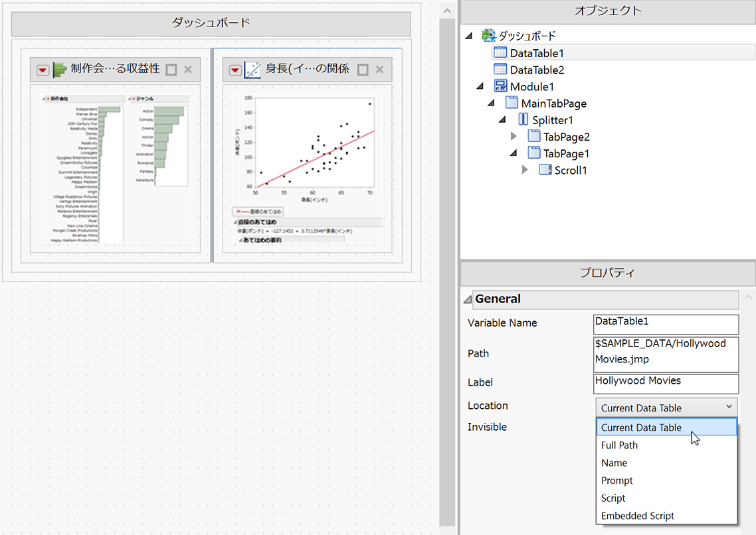Click the TabPage2 page icon

click(533, 136)
